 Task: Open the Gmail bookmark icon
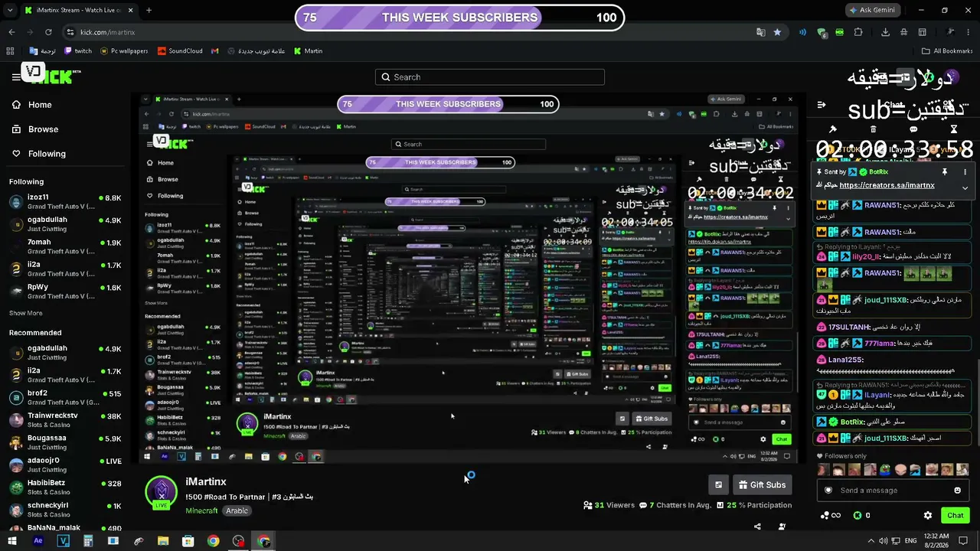[x=215, y=51]
